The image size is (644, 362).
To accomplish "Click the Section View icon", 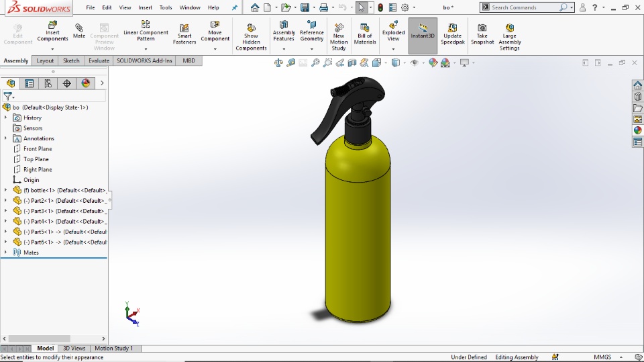I will coord(352,62).
